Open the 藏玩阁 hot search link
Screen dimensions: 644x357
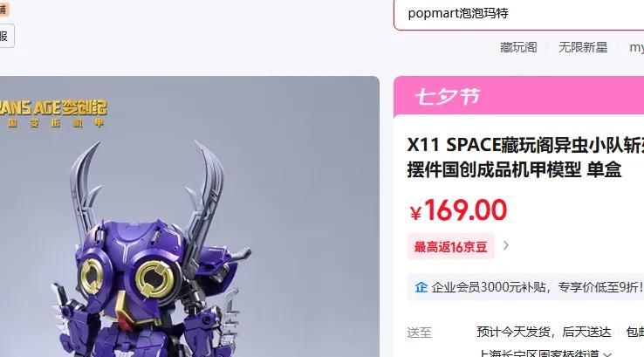pos(518,47)
